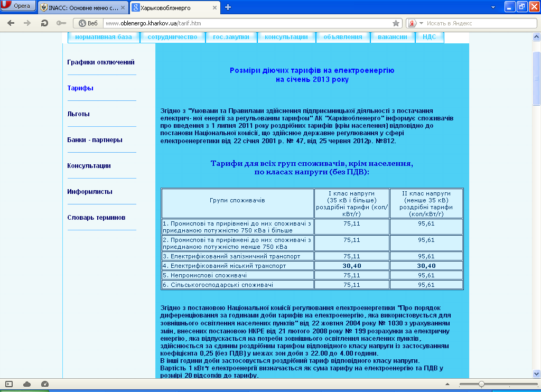
Task: Click the I клас напруги column header
Action: coord(351,203)
